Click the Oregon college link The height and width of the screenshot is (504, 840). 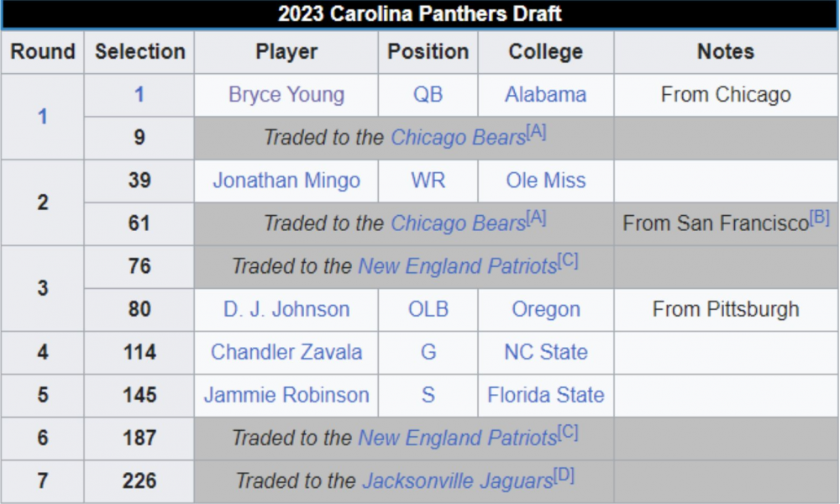pyautogui.click(x=545, y=309)
